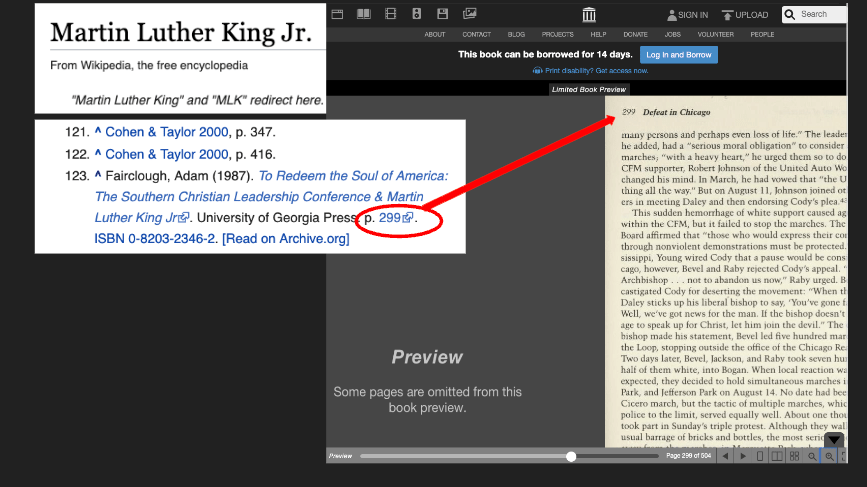Open the Audio (speaker) media icon
867x487 pixels.
pyautogui.click(x=417, y=14)
